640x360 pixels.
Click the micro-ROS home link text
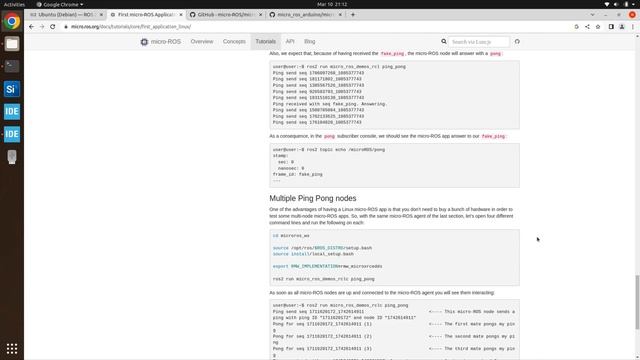click(x=166, y=42)
